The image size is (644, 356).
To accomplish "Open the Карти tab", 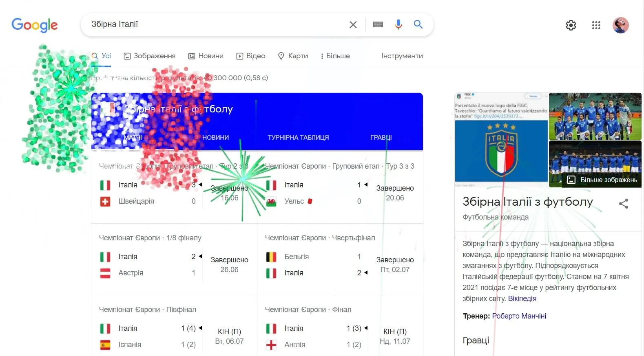I will coord(293,56).
